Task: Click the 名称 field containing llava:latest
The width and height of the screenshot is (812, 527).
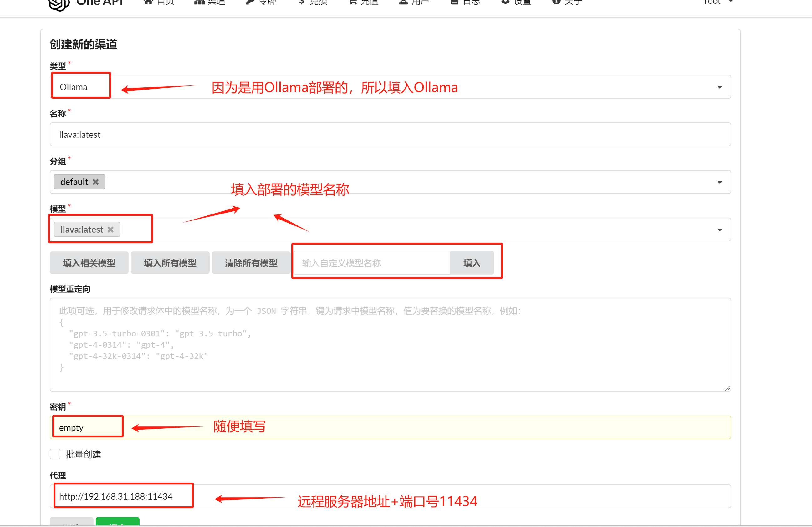Action: coord(390,134)
